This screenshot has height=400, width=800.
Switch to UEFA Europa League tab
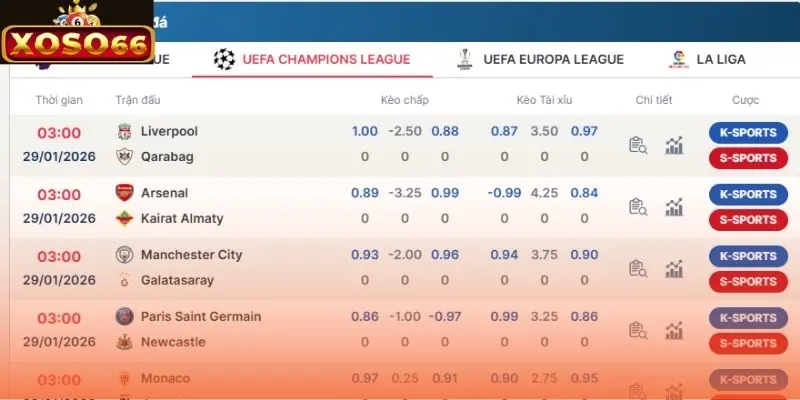point(541,59)
